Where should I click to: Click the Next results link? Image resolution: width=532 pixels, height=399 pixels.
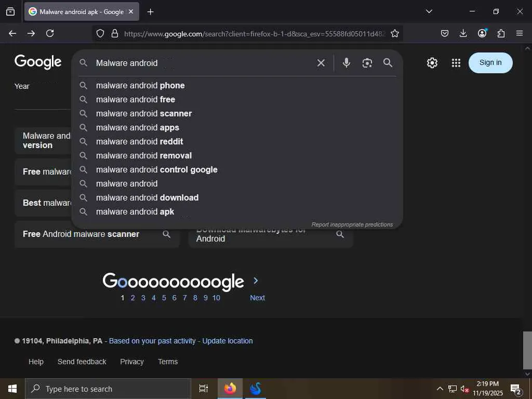(258, 298)
